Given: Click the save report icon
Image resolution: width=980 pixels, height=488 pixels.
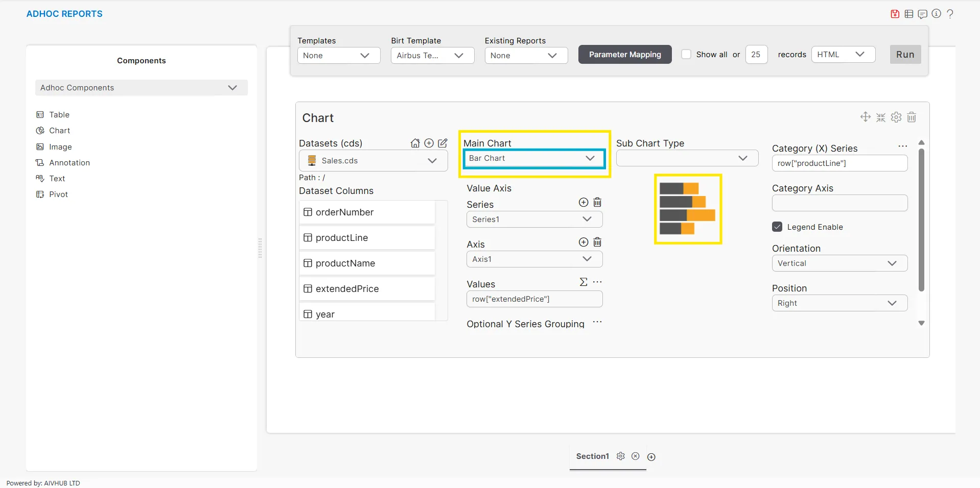Looking at the screenshot, I should [895, 14].
